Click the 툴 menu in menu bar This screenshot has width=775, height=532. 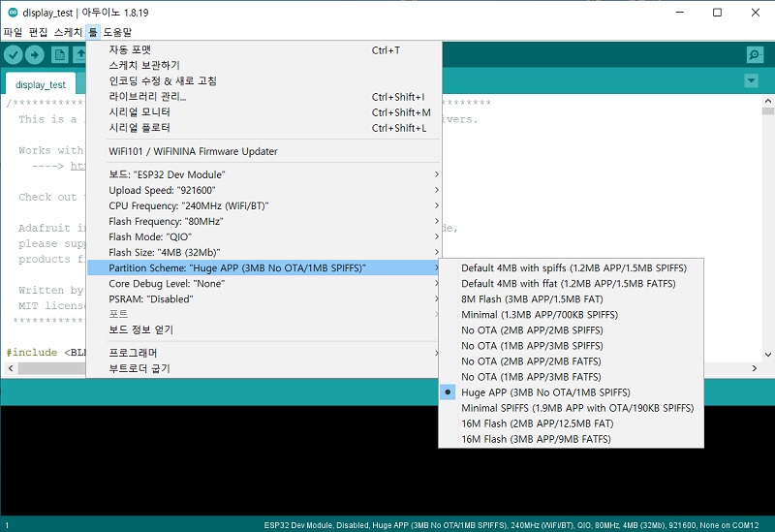[93, 32]
